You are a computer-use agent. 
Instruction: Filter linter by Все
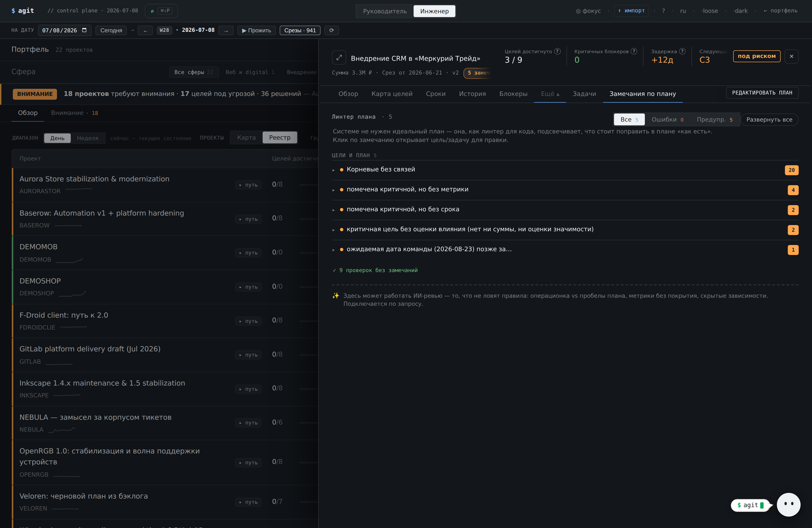(629, 120)
